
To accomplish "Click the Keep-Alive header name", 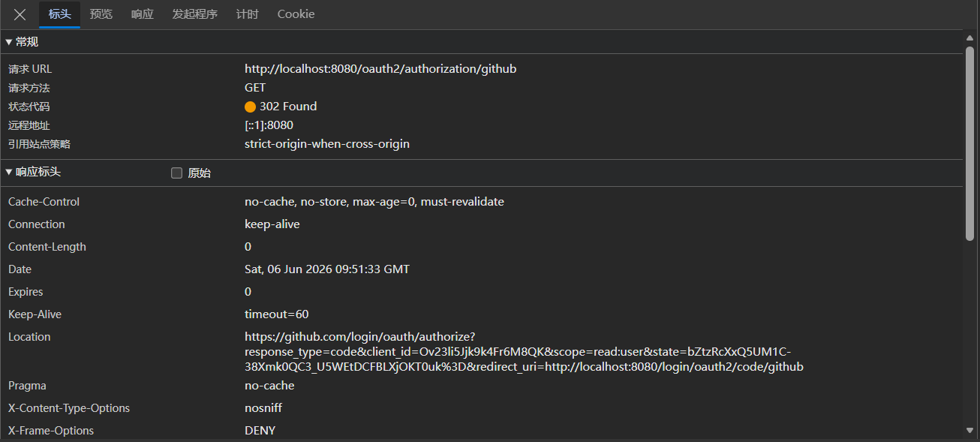I will point(35,314).
